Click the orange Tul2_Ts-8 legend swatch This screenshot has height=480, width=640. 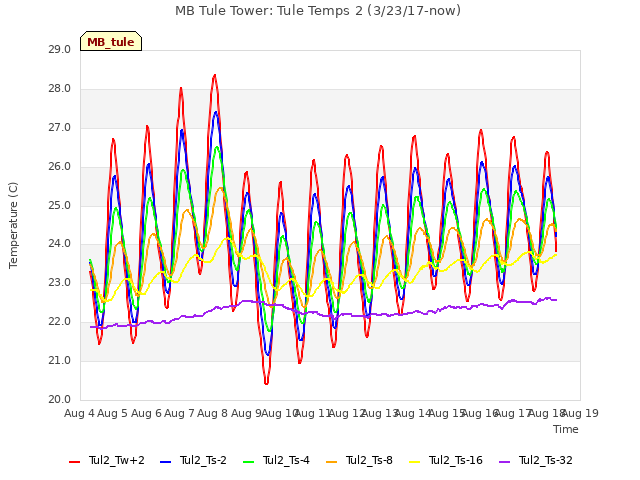click(x=331, y=462)
